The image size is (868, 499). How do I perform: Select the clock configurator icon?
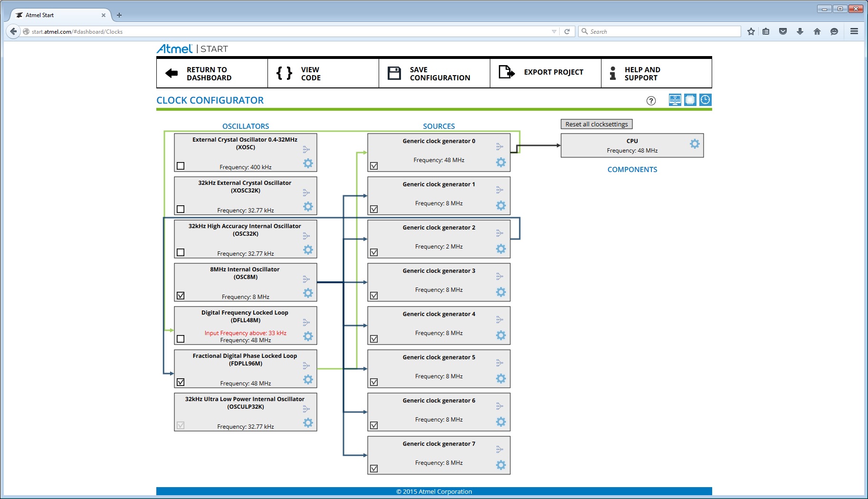point(706,100)
